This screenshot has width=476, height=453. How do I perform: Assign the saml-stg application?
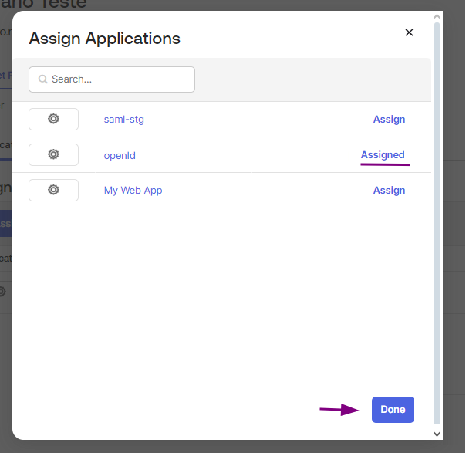(389, 120)
